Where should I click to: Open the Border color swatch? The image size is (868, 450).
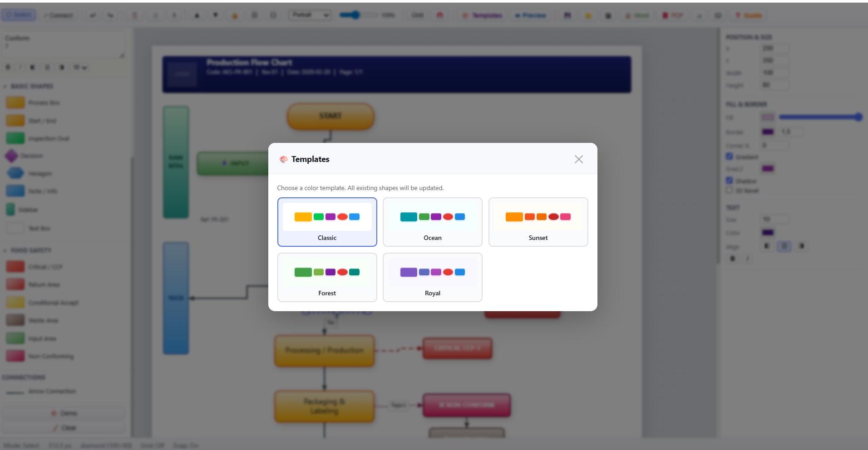click(x=768, y=132)
